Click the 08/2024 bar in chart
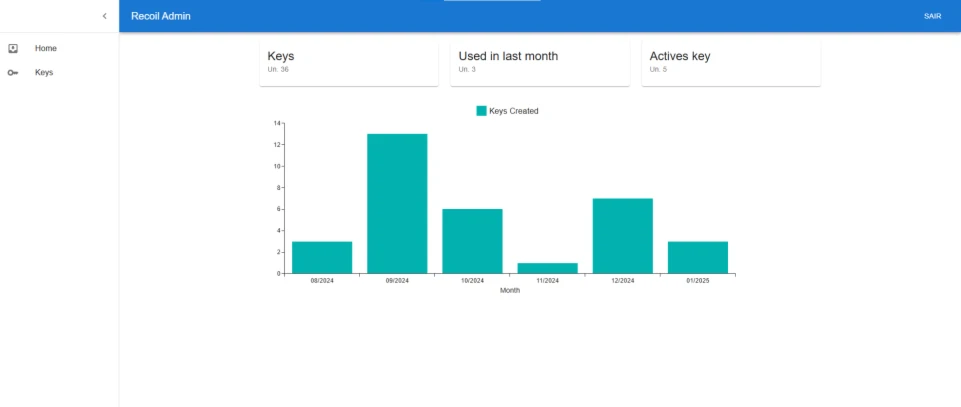The height and width of the screenshot is (407, 961). [x=322, y=257]
